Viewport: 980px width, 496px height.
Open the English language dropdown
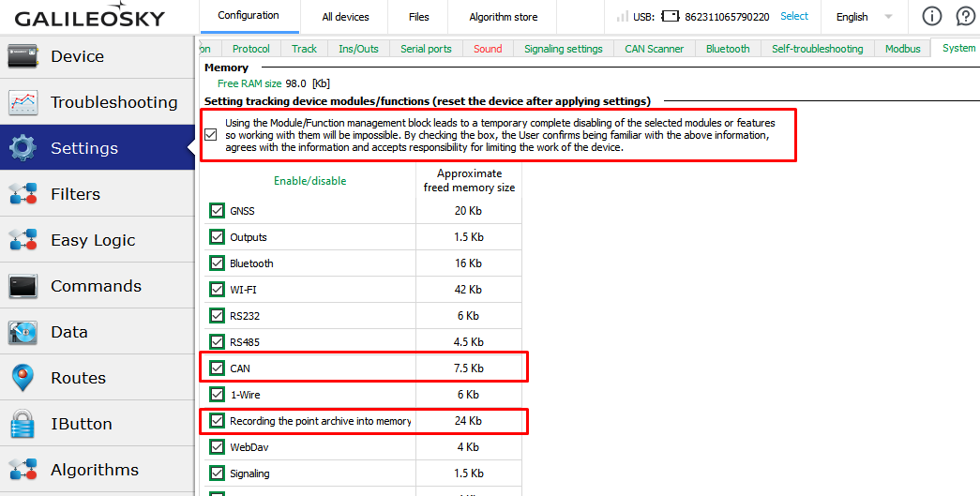(x=863, y=17)
